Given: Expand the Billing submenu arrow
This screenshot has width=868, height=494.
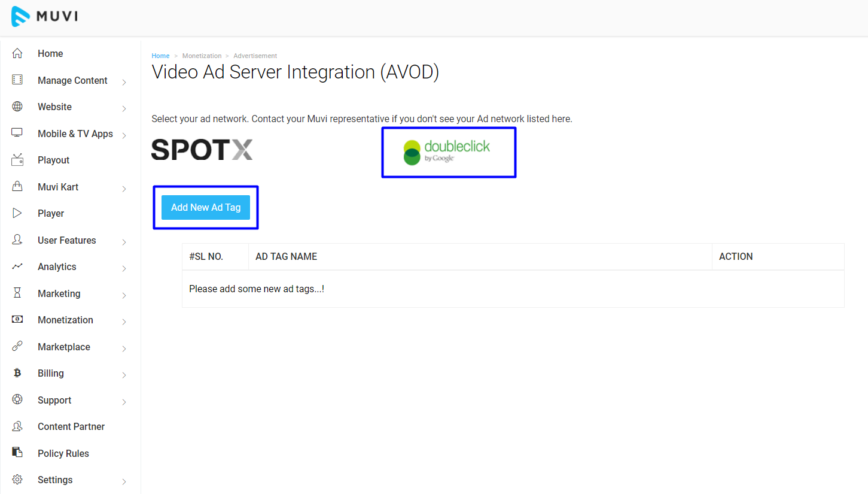Looking at the screenshot, I should pos(124,375).
